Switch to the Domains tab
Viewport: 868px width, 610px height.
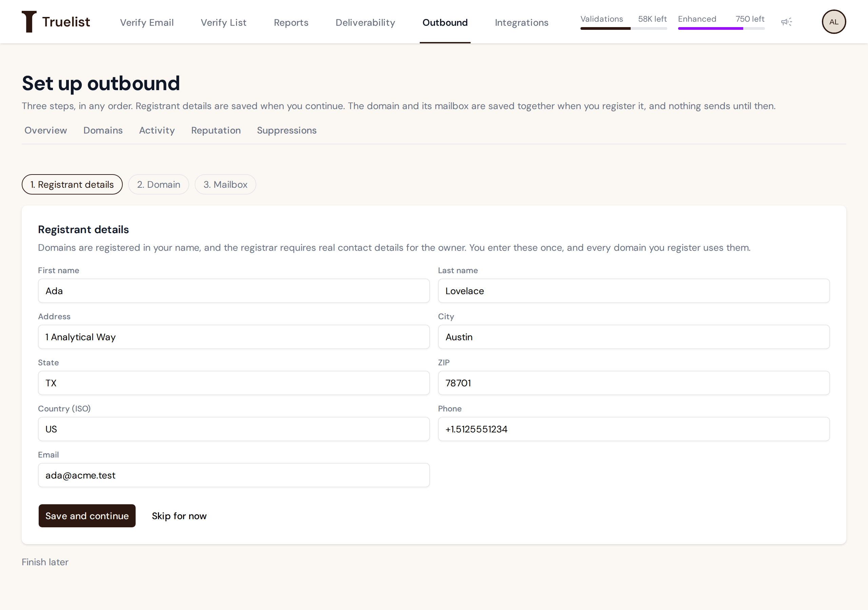103,130
